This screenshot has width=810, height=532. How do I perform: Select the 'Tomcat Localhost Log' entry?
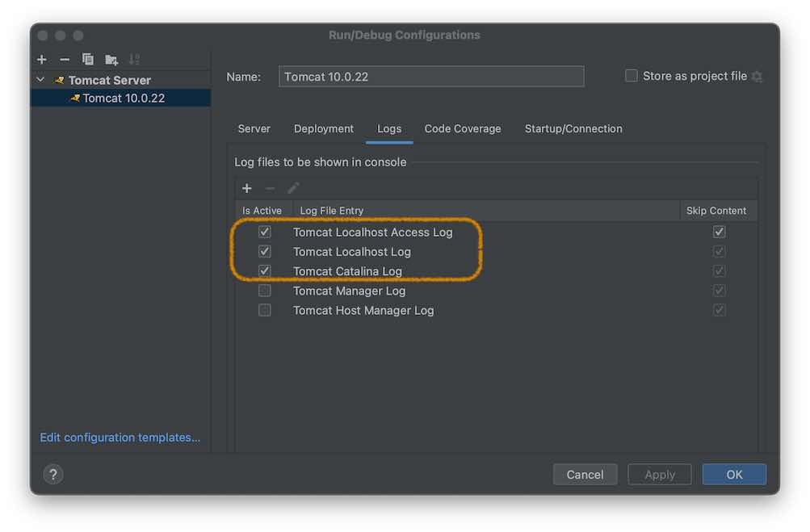(352, 252)
